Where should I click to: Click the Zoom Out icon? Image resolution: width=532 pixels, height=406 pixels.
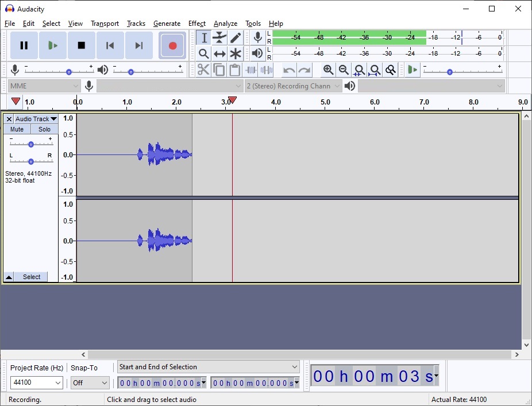point(344,70)
